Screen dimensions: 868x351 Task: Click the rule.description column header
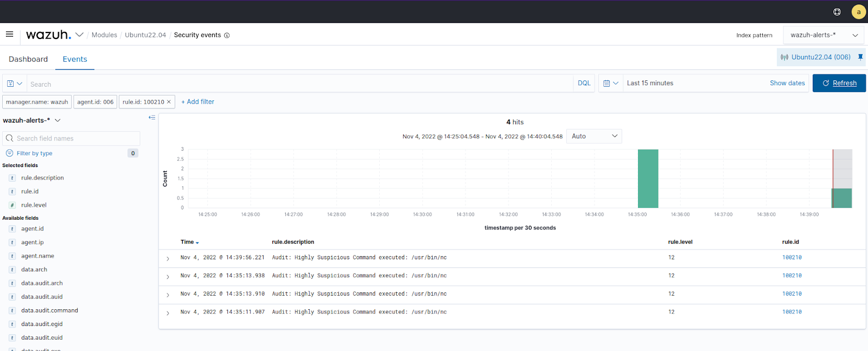(293, 242)
